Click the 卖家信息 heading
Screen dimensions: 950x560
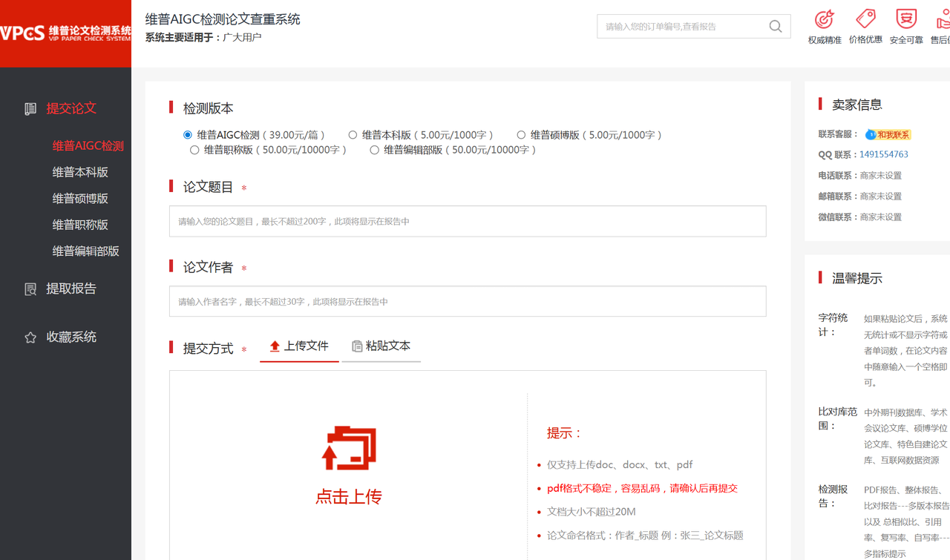857,105
